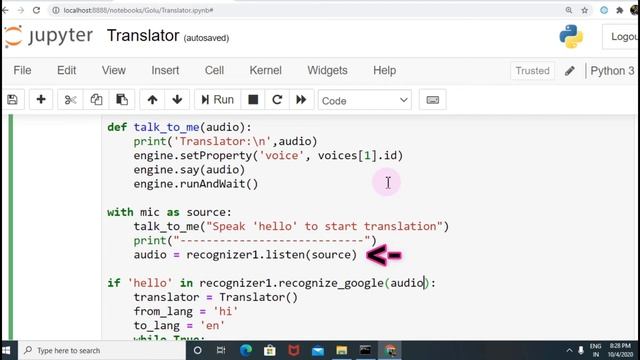Click the from_lang = 'hi' line
640x360 pixels.
pyautogui.click(x=186, y=311)
